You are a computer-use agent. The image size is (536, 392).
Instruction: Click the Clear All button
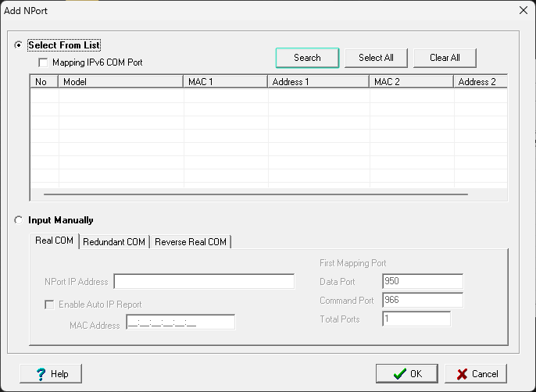(445, 58)
